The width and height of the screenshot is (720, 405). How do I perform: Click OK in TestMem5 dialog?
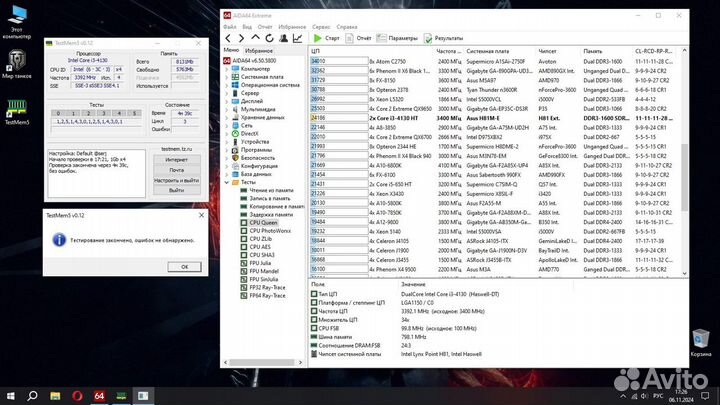pyautogui.click(x=184, y=266)
